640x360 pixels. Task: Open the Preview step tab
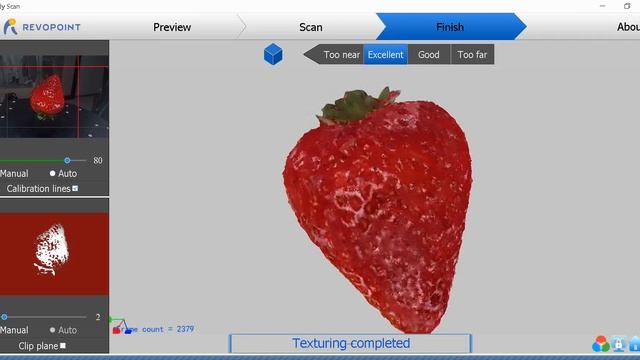[172, 27]
